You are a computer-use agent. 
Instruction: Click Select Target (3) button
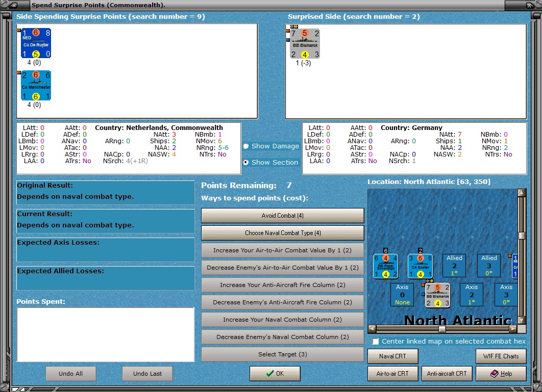[282, 354]
